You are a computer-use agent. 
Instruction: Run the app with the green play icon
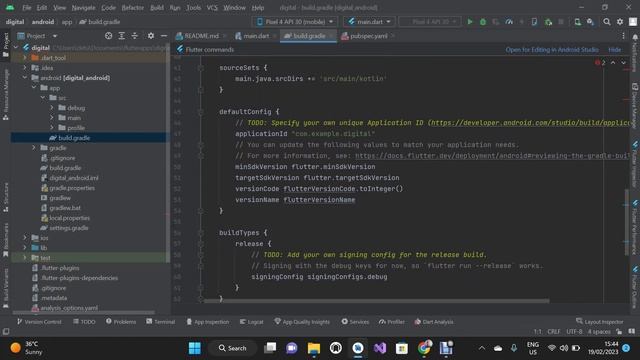click(470, 22)
